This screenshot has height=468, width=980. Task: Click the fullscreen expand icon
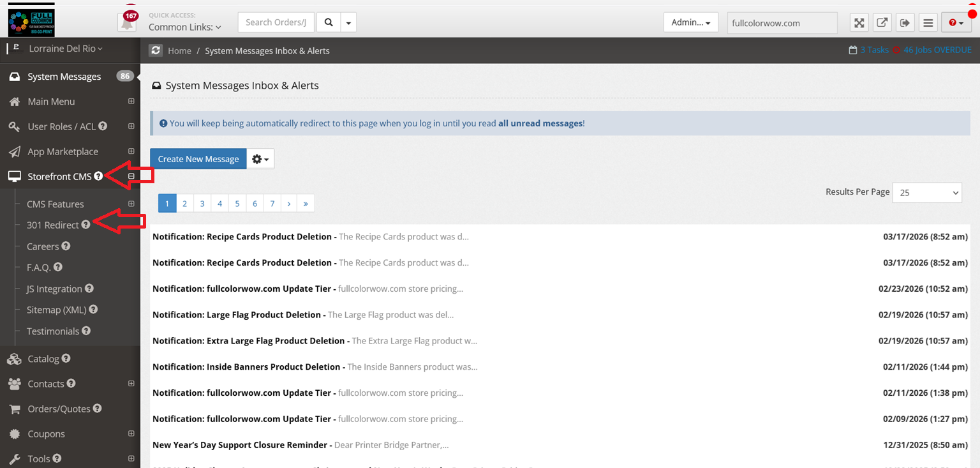coord(859,23)
